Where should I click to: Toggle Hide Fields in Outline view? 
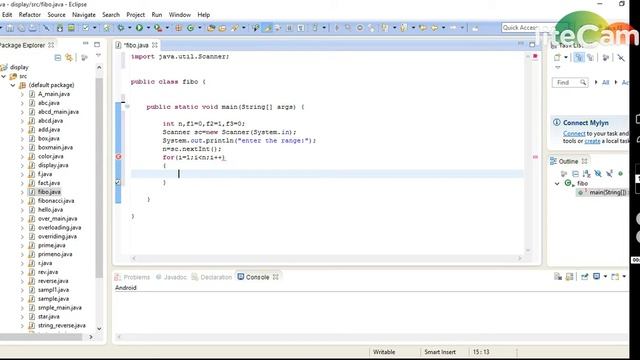click(x=598, y=174)
